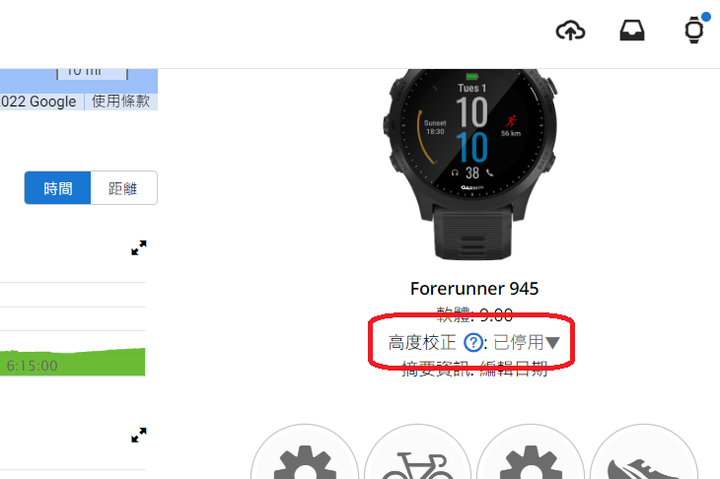Click the Forerunner 945 device name
The image size is (720, 479).
(474, 289)
